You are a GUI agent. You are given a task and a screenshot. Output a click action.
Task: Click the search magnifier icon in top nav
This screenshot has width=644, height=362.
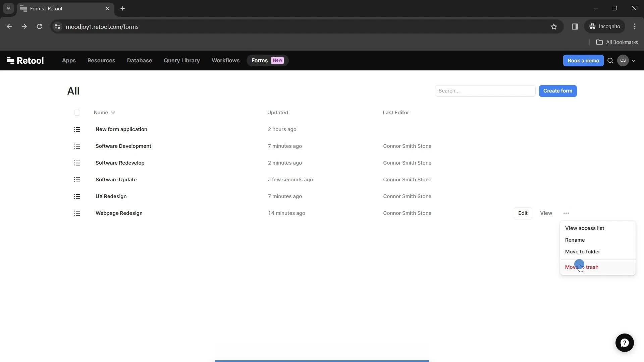pyautogui.click(x=610, y=60)
